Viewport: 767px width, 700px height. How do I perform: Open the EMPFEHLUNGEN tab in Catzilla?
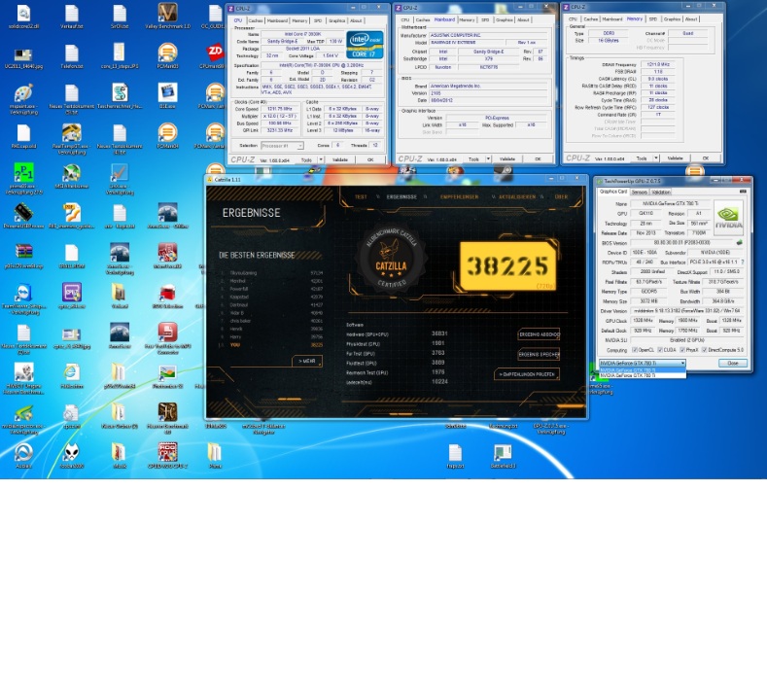click(x=459, y=196)
